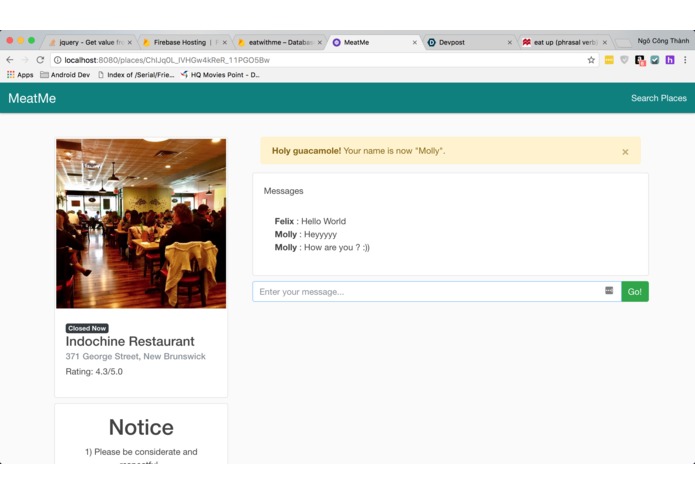Click the address bar URL
Image resolution: width=695 pixels, height=494 pixels.
167,60
